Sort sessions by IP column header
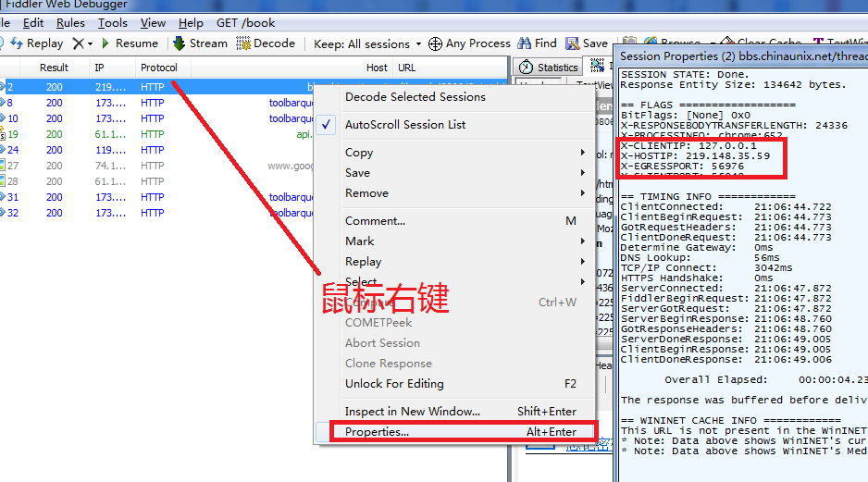Image resolution: width=868 pixels, height=482 pixels. (x=99, y=68)
